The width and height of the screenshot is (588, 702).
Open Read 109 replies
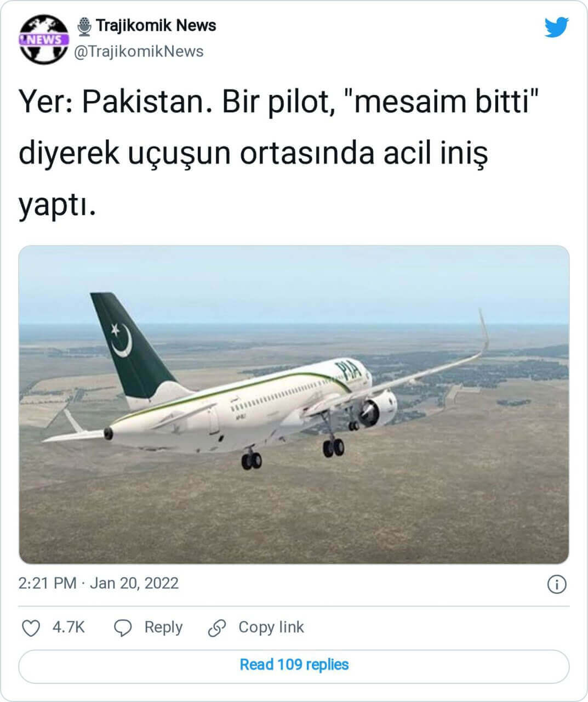coord(294,665)
